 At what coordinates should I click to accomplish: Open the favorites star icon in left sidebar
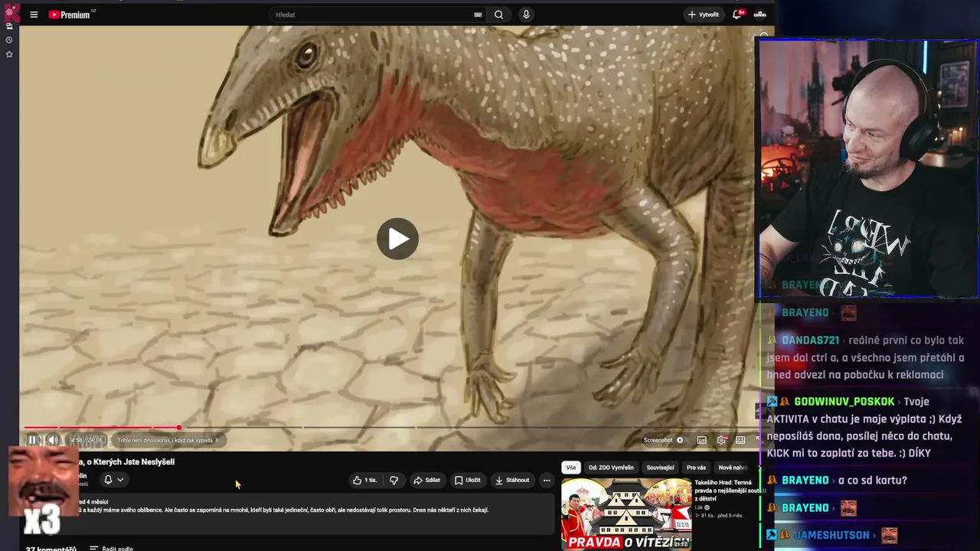9,54
